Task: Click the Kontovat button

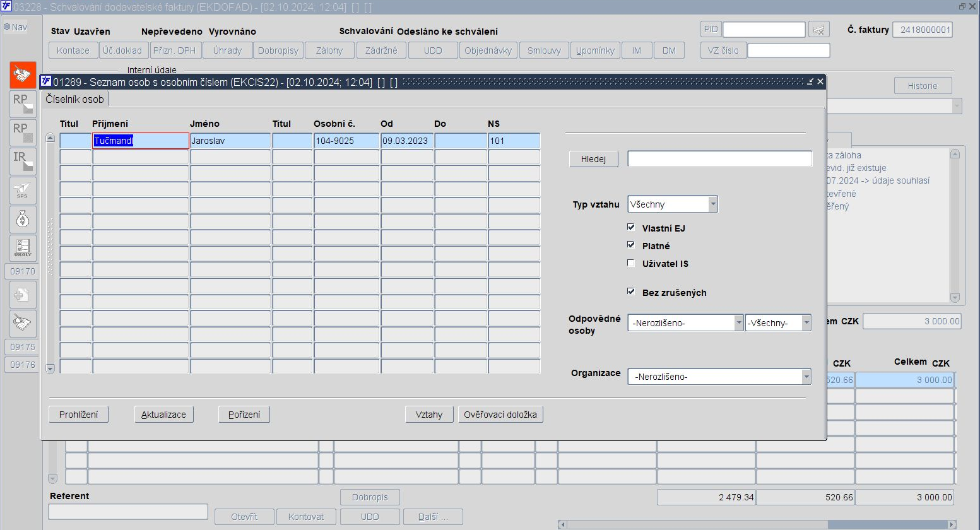Action: pos(306,517)
